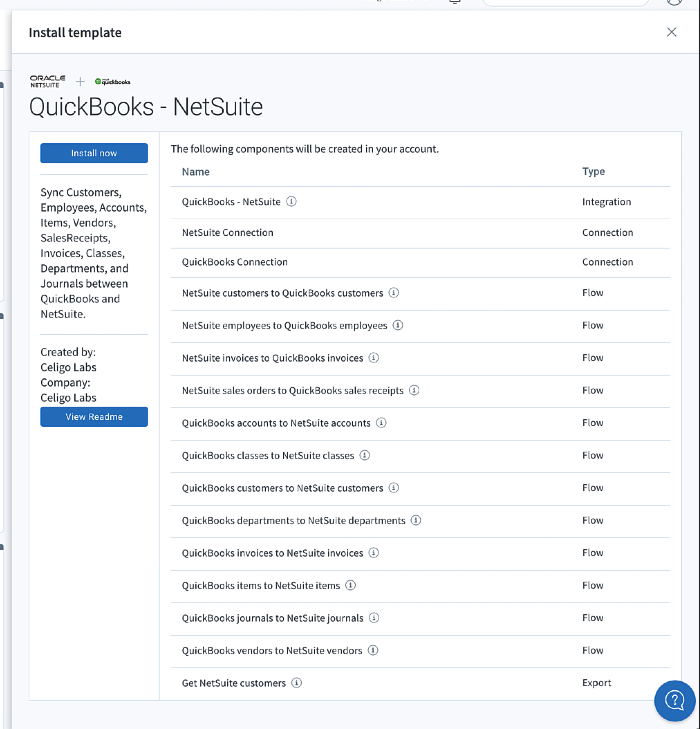Click Get NetSuite customers row name
This screenshot has width=700, height=729.
coord(234,683)
